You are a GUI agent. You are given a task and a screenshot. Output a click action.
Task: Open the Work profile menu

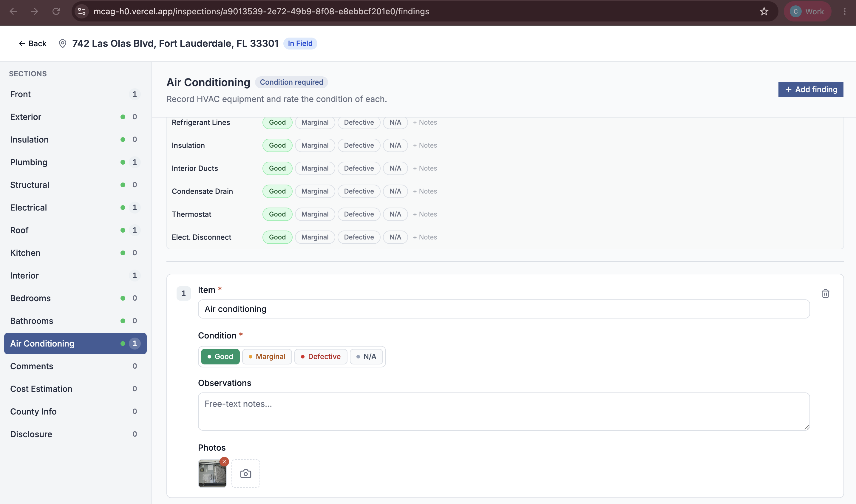tap(807, 11)
